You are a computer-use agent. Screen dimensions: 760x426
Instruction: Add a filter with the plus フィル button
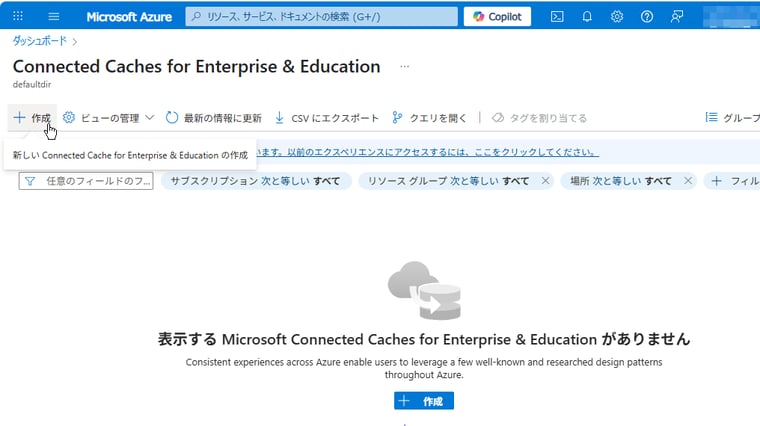point(734,181)
